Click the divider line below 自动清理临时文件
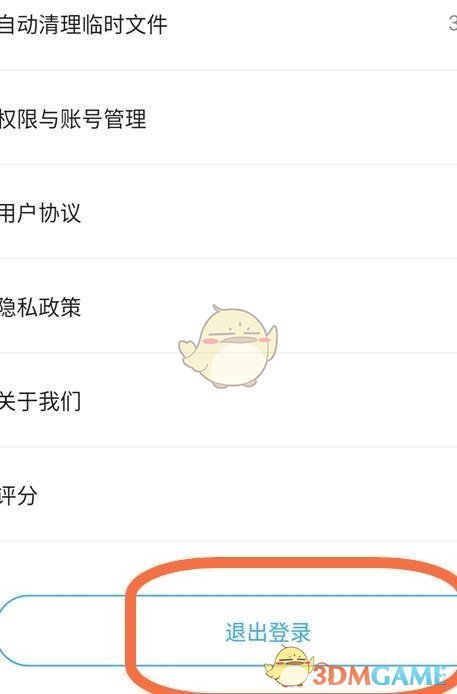The width and height of the screenshot is (457, 694). [x=228, y=70]
